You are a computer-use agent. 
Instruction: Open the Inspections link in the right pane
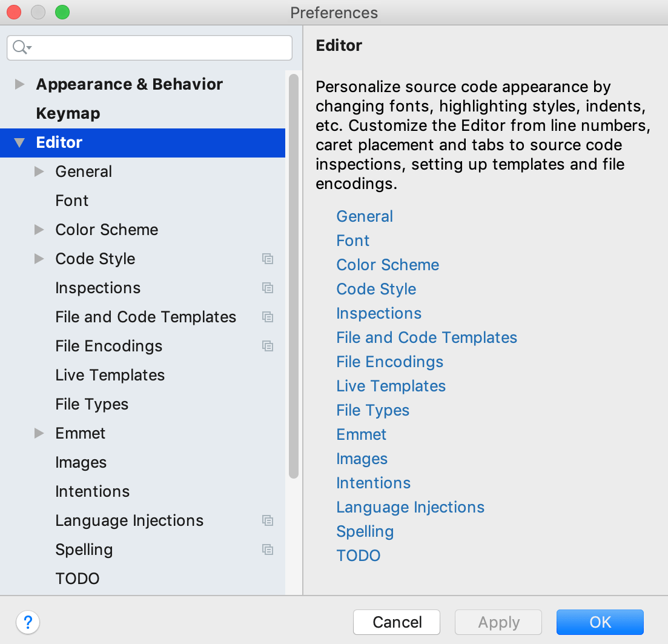(x=379, y=313)
